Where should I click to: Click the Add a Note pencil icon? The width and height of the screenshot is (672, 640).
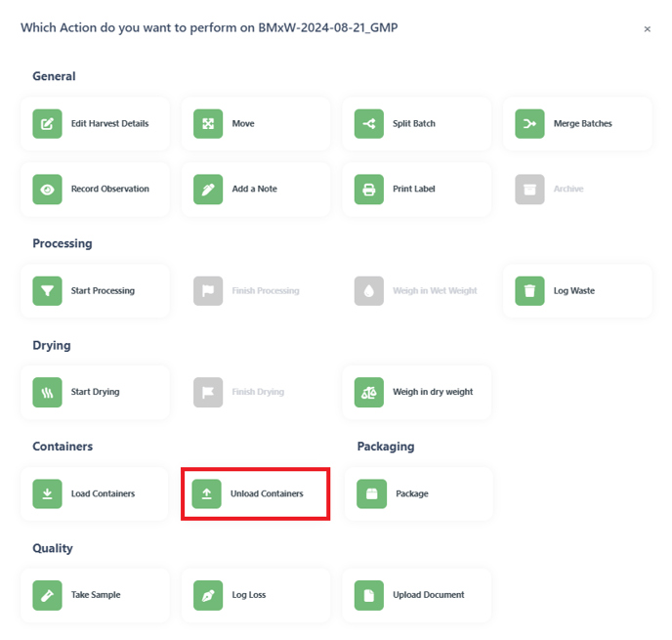coord(208,189)
